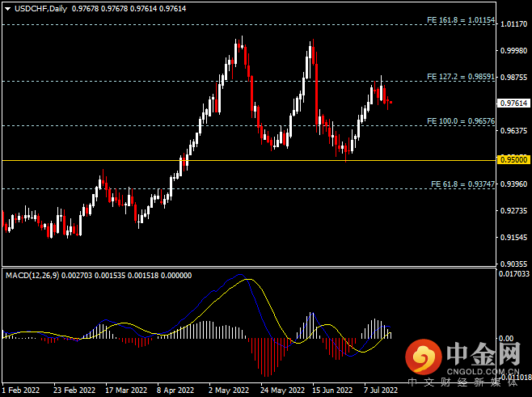The image size is (532, 397).
Task: Click the 15 Jun 2022 date label
Action: click(332, 391)
